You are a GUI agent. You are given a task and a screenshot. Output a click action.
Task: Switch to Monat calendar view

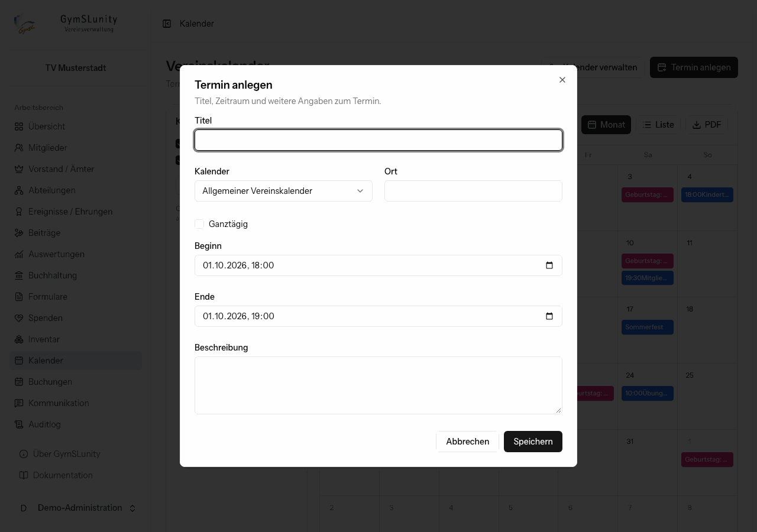pos(606,125)
